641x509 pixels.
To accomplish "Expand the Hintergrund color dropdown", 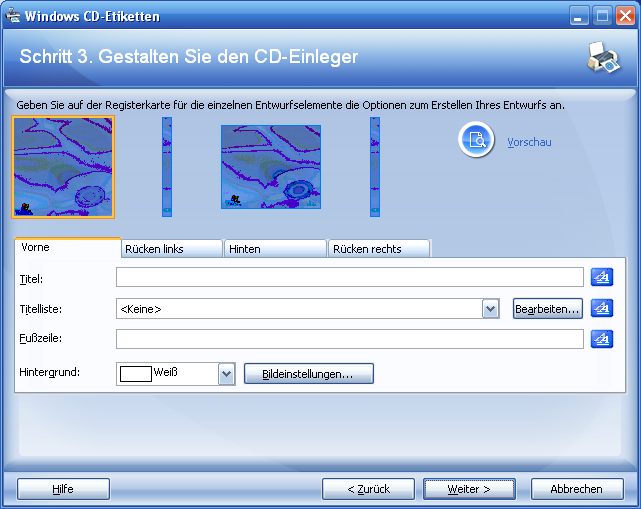I will coord(226,373).
